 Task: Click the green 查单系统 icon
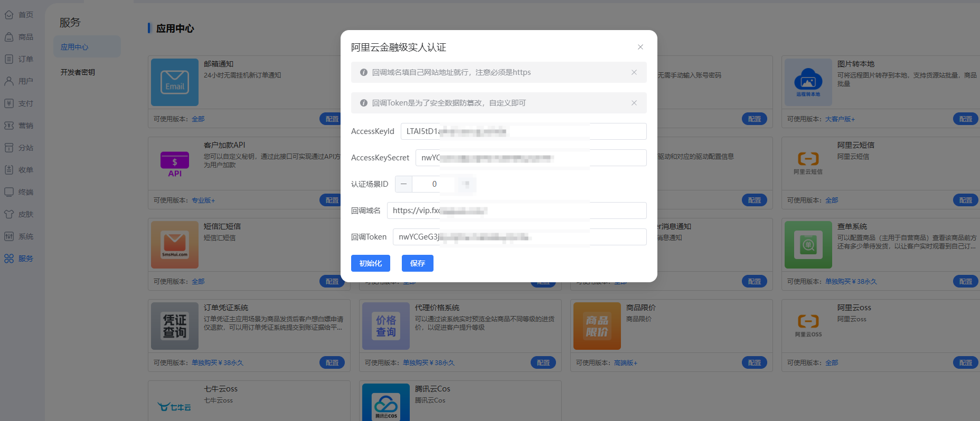click(x=808, y=245)
